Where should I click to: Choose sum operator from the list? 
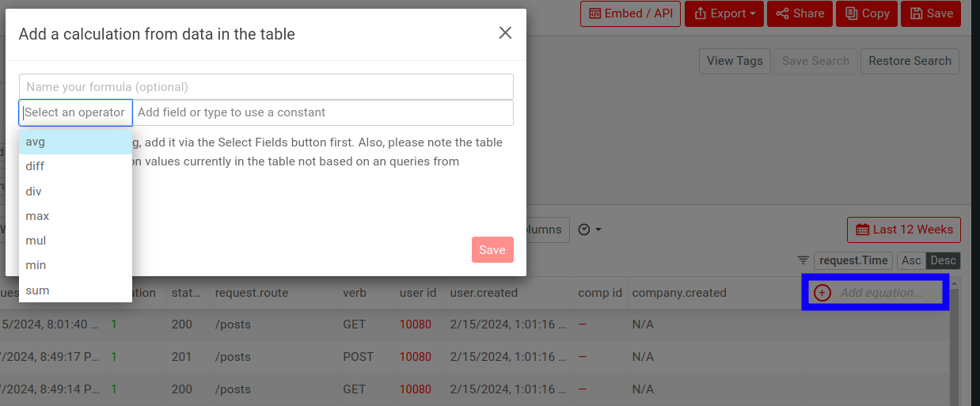(75, 290)
